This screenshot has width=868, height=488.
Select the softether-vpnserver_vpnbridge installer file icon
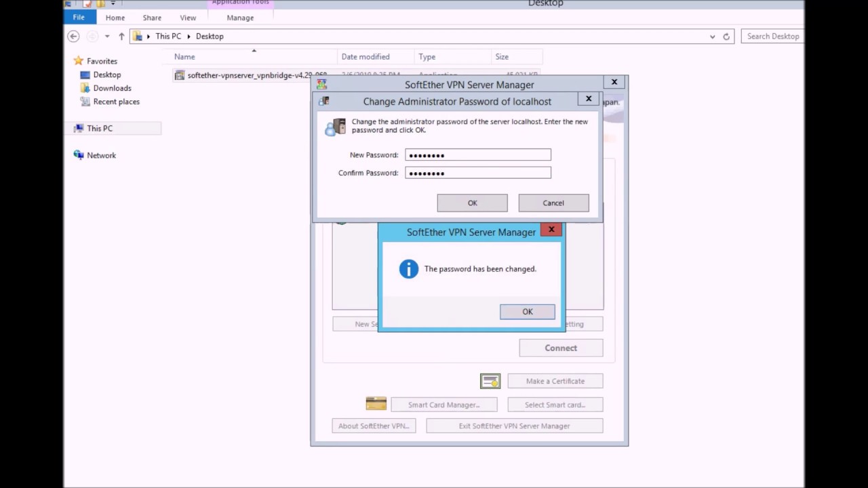180,75
